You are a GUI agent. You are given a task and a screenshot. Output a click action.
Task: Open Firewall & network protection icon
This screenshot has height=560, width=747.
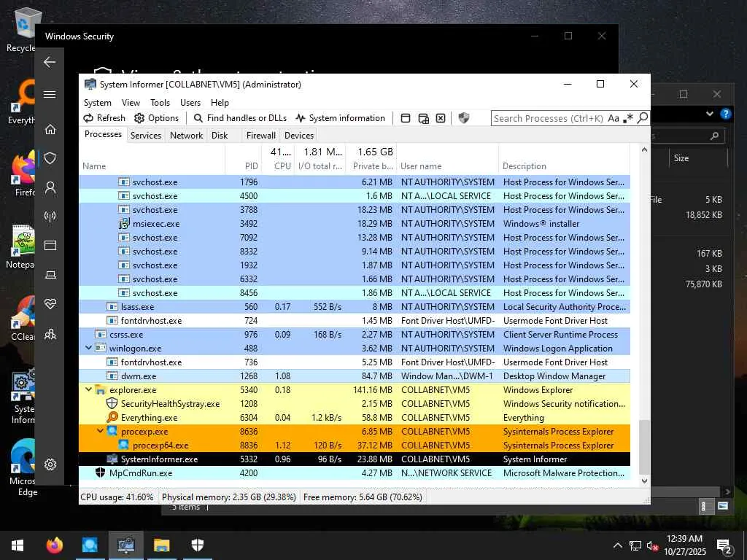click(50, 216)
